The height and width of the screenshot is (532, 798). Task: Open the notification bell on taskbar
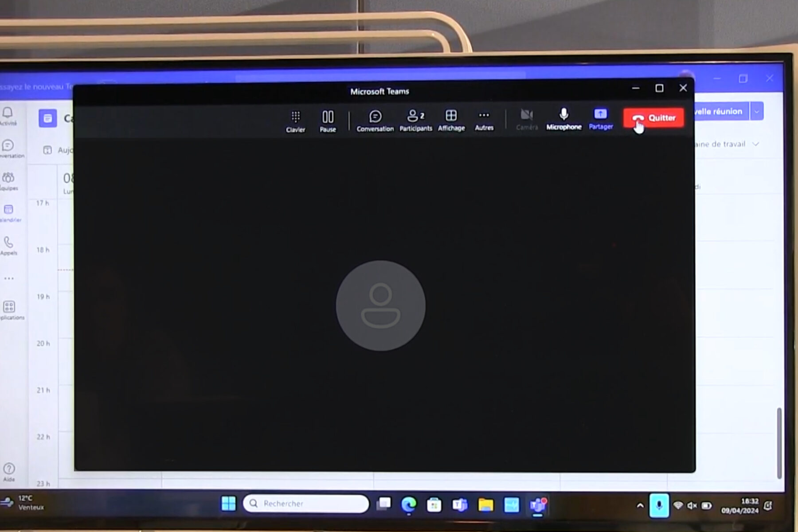[x=768, y=506]
